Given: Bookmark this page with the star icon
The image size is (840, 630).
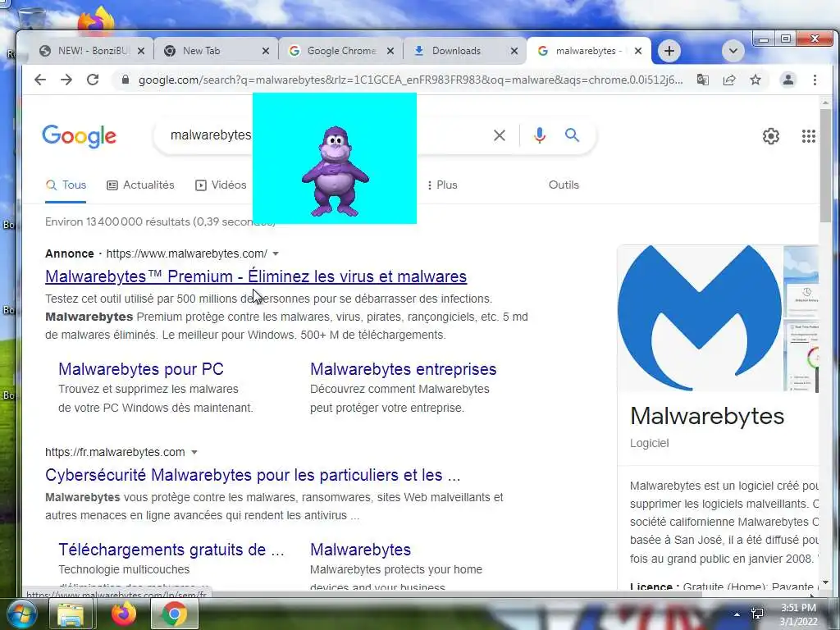Looking at the screenshot, I should [756, 80].
